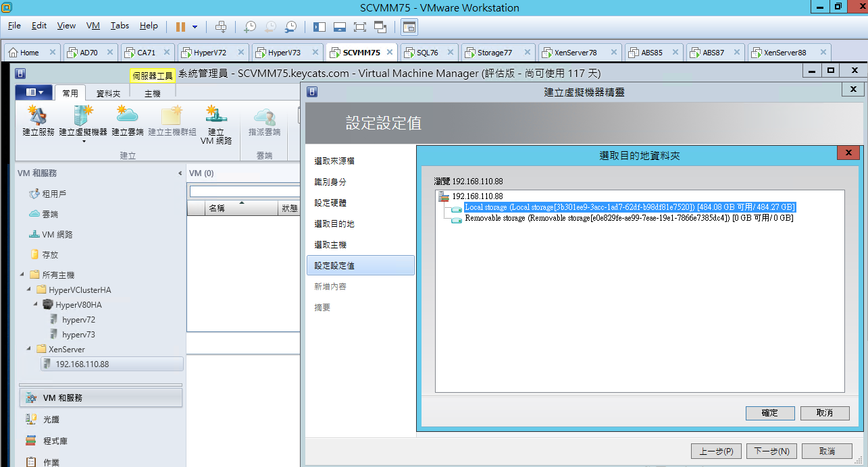
Task: Open the File menu
Action: pos(14,26)
